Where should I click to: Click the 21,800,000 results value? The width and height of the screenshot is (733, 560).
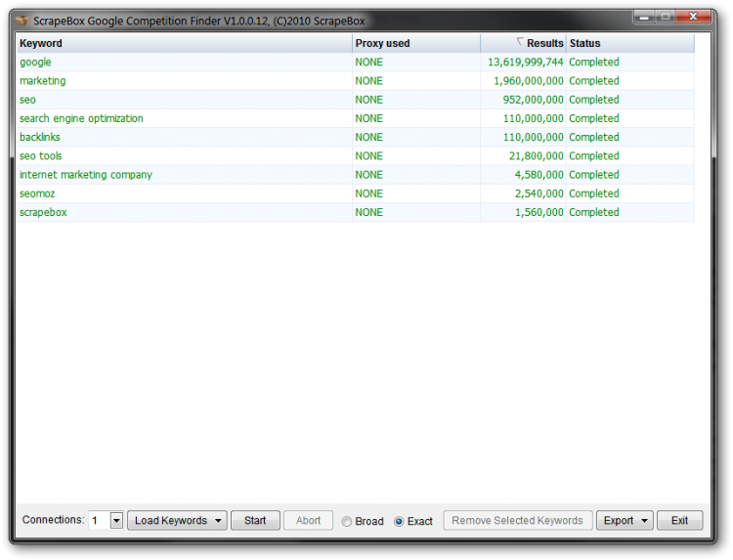pos(537,155)
